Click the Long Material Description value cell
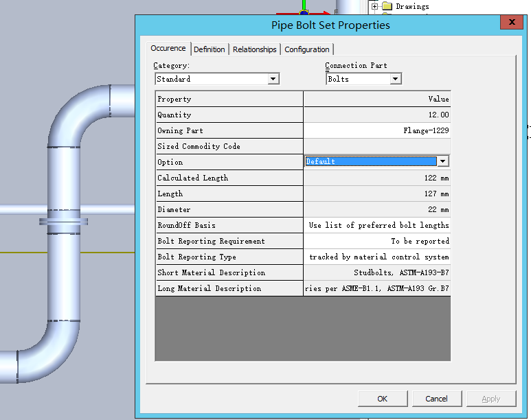 [x=377, y=288]
